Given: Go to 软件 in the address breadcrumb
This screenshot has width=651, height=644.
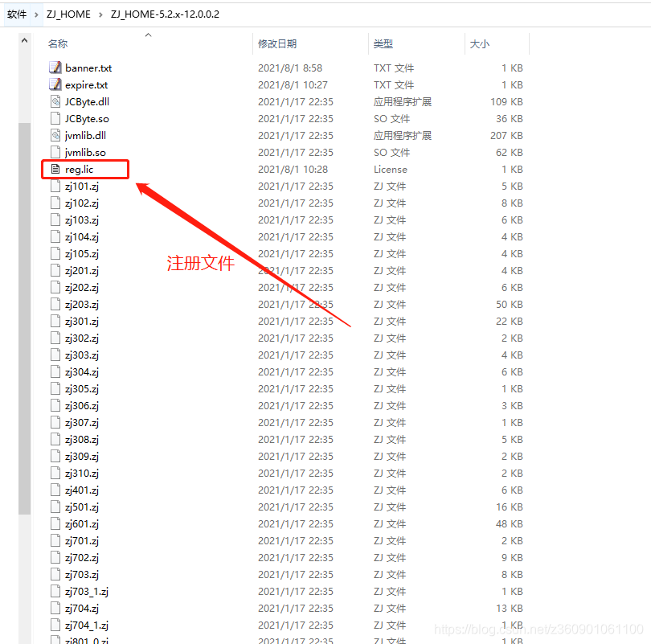Looking at the screenshot, I should coord(17,14).
